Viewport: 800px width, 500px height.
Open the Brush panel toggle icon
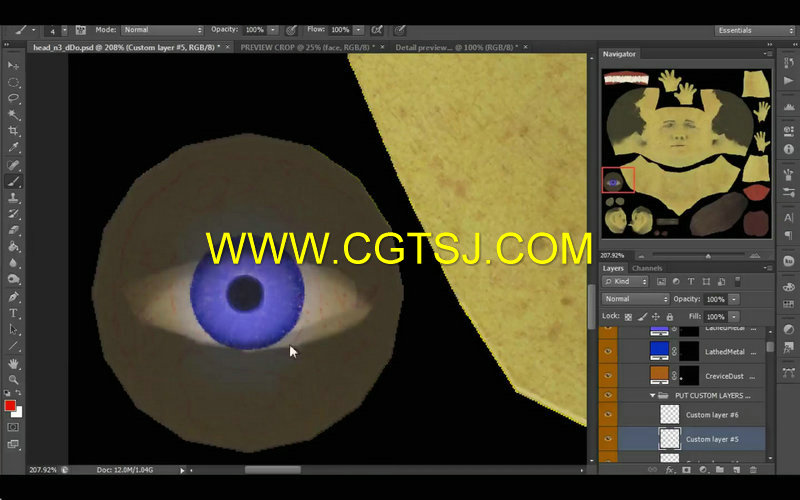pyautogui.click(x=81, y=30)
